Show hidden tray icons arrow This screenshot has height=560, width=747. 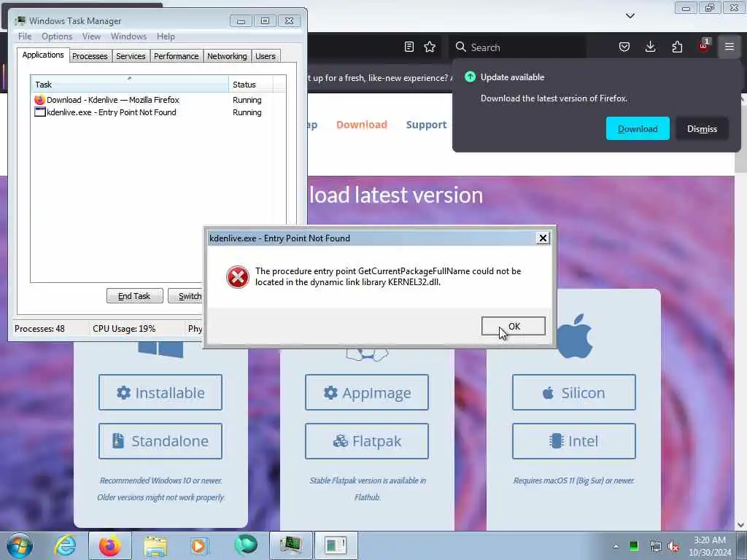tap(616, 546)
